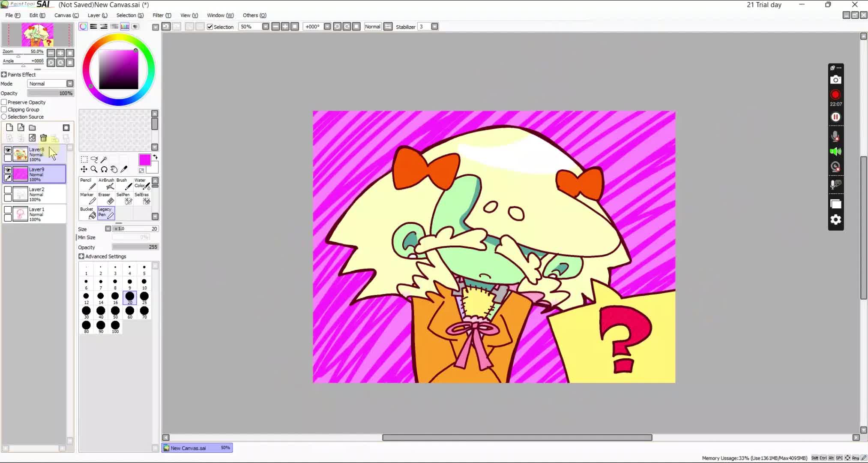This screenshot has height=463, width=868.
Task: Select the Water Color tool
Action: click(x=142, y=184)
